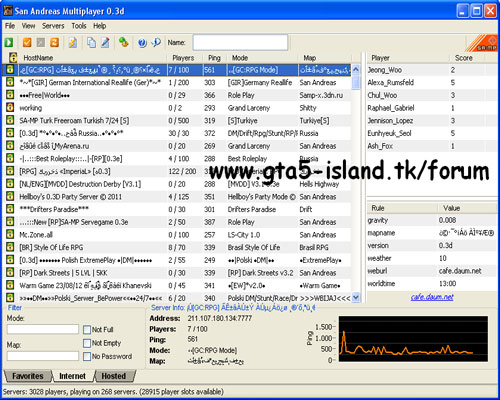
Task: Select the Mc.Zone.all server row
Action: (177, 234)
